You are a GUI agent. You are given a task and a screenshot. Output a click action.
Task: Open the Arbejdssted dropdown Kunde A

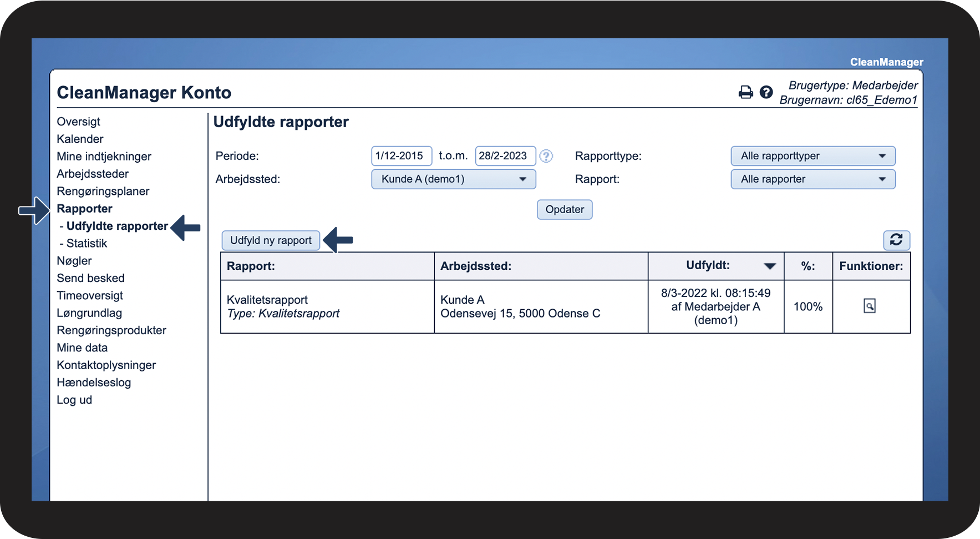[453, 179]
